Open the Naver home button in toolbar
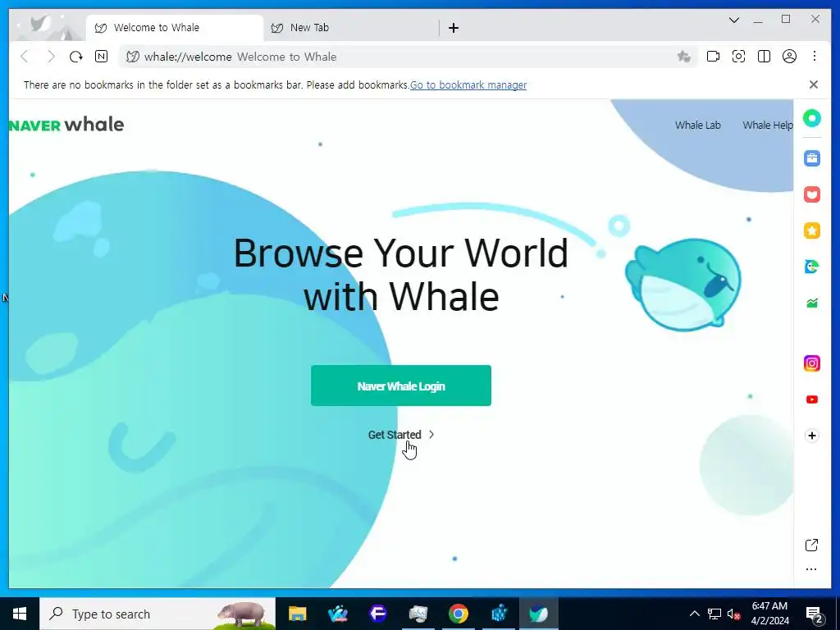 (101, 57)
